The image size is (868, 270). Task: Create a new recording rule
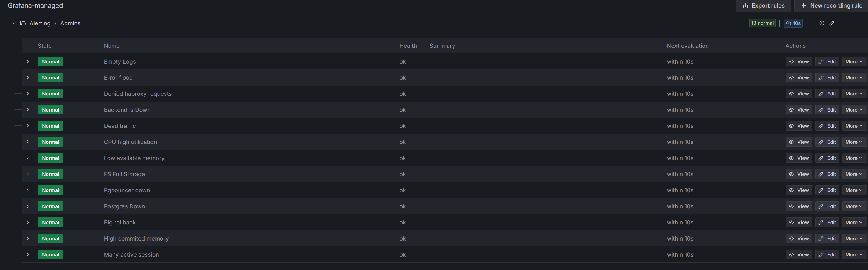831,6
